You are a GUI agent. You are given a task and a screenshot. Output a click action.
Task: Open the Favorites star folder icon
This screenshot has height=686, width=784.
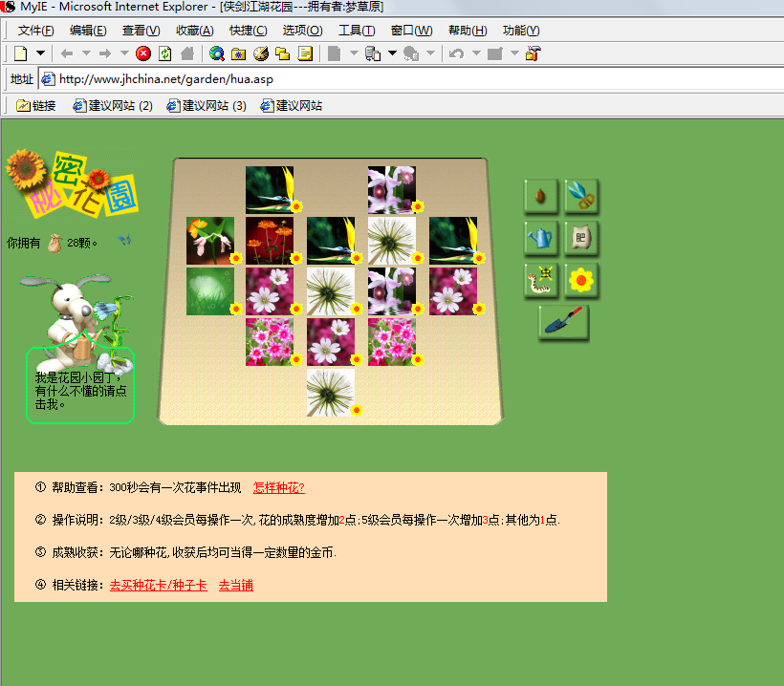click(238, 54)
